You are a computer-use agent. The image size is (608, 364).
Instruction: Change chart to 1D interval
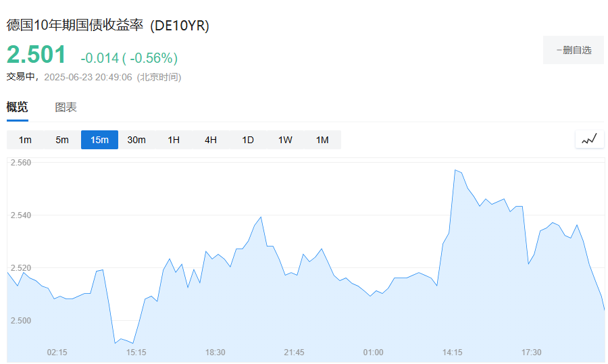click(x=248, y=140)
